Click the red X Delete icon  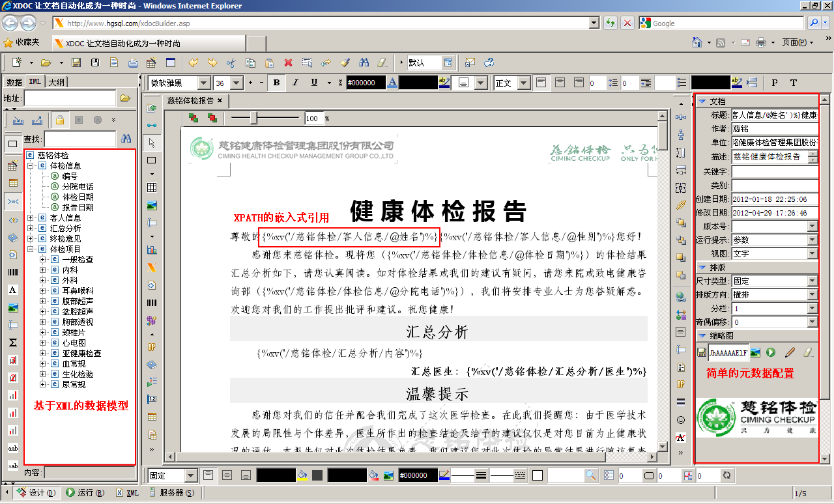click(288, 63)
